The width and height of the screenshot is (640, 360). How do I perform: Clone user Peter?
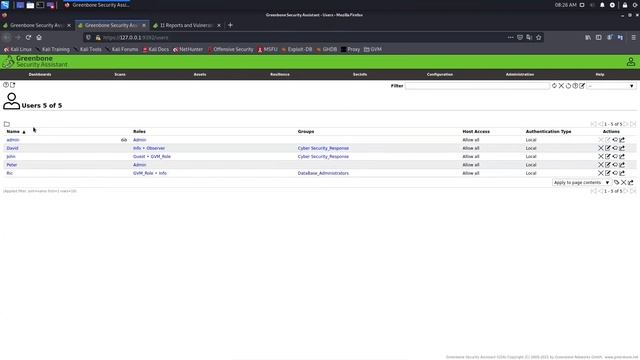click(615, 165)
